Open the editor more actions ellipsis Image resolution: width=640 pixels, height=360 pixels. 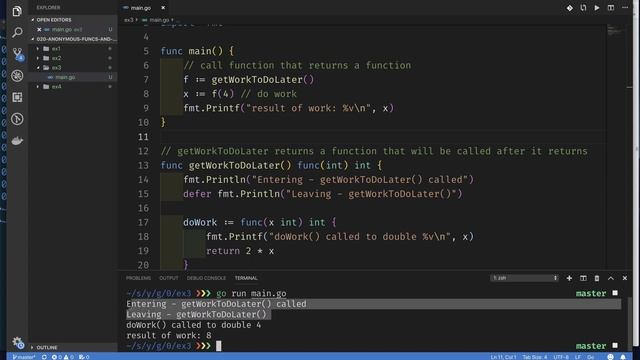(x=625, y=8)
